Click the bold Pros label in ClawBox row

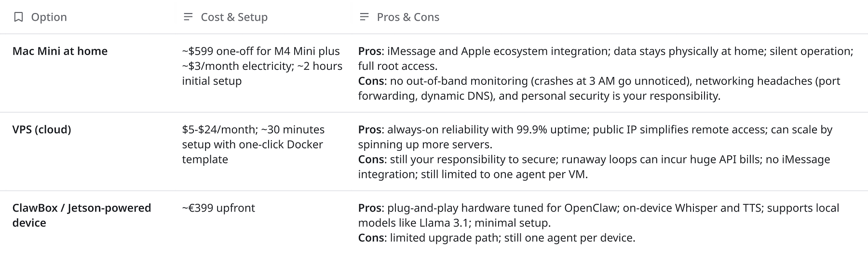[x=370, y=208]
